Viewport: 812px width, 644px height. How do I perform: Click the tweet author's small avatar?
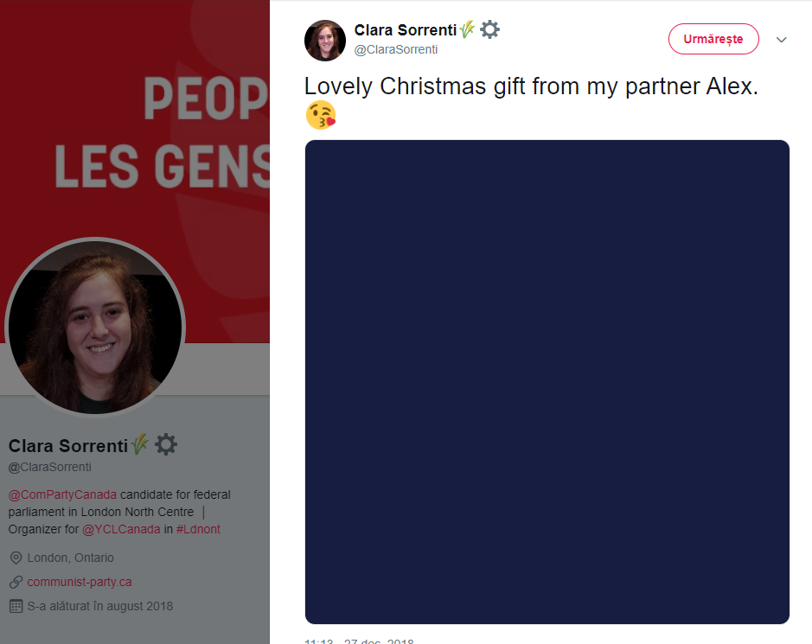[324, 41]
